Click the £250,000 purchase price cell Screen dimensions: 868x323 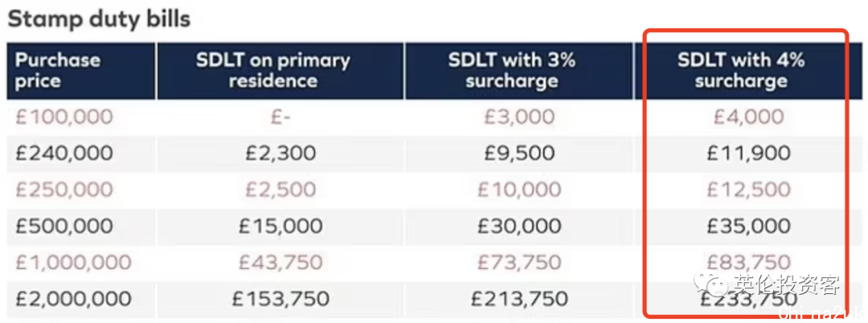pos(63,190)
